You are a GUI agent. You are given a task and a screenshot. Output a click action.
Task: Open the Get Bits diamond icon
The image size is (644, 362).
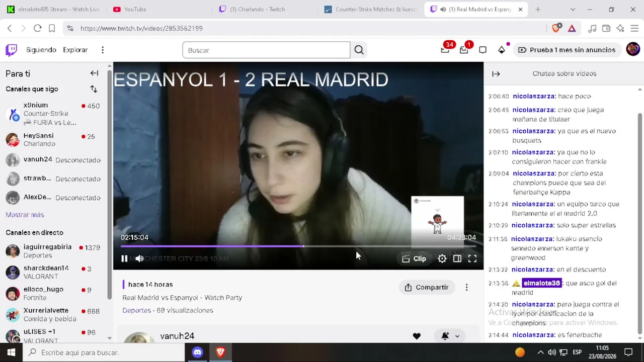502,50
